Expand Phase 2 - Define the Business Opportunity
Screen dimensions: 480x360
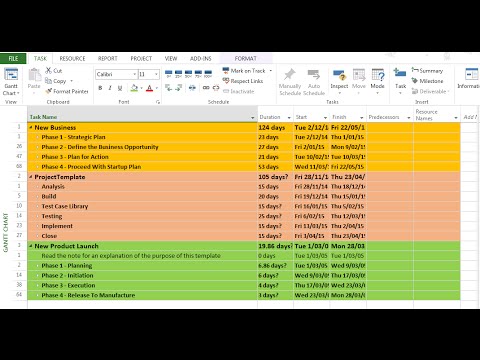tap(38, 147)
